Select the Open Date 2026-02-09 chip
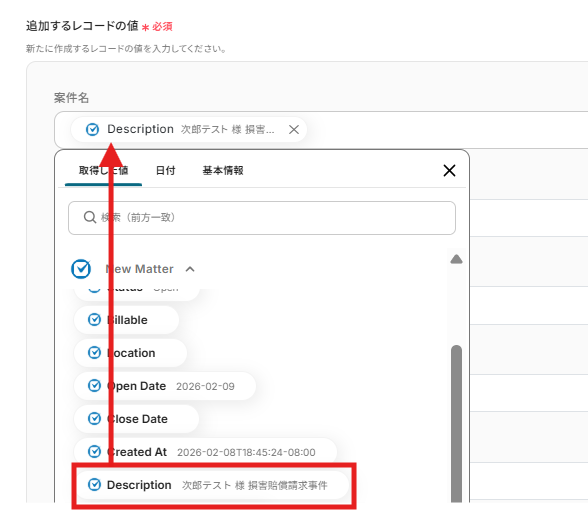588x510 pixels. tap(165, 386)
